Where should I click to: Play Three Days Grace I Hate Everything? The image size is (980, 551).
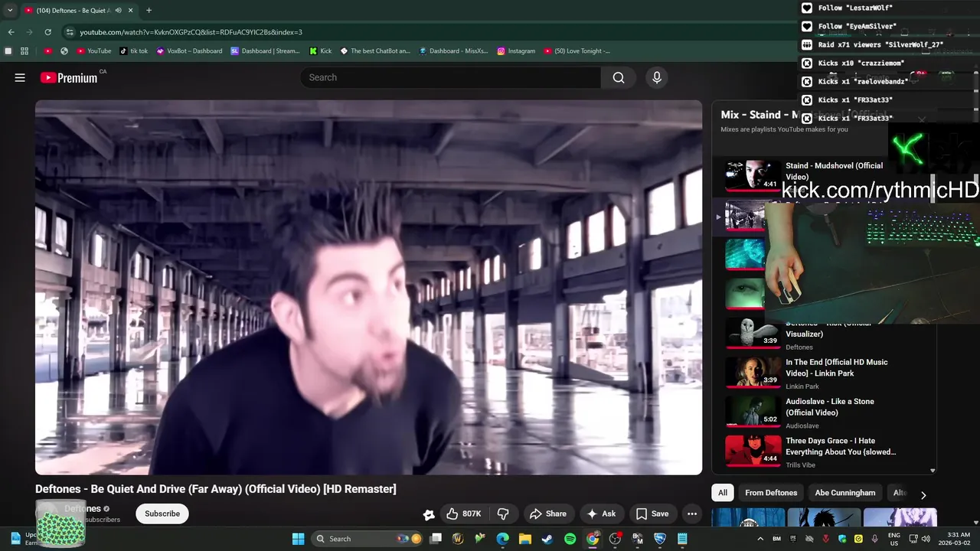coord(824,452)
